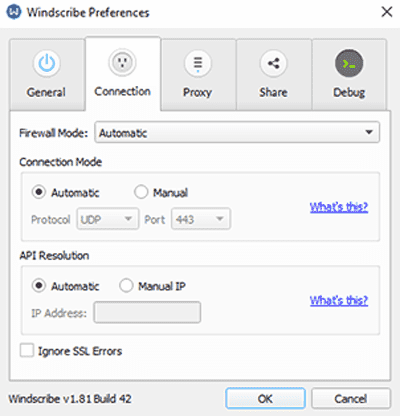Select Automatic connection mode radio button
Image resolution: width=400 pixels, height=416 pixels.
pos(39,192)
